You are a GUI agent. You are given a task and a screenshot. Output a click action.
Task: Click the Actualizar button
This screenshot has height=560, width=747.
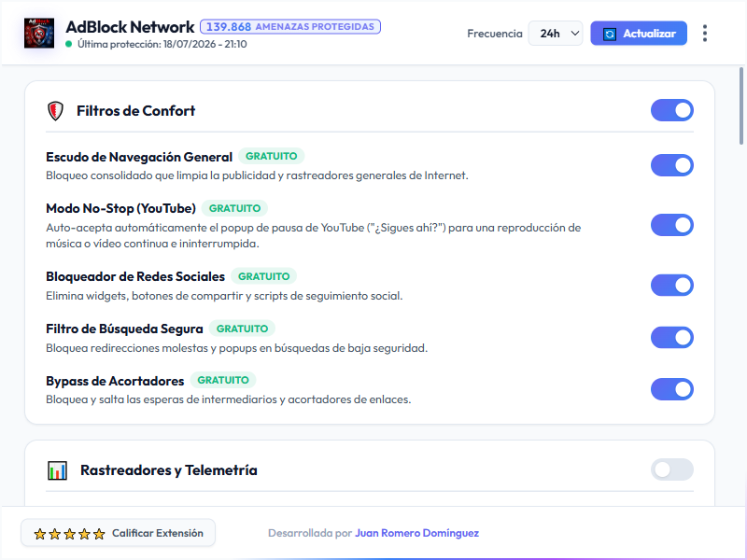coord(639,34)
